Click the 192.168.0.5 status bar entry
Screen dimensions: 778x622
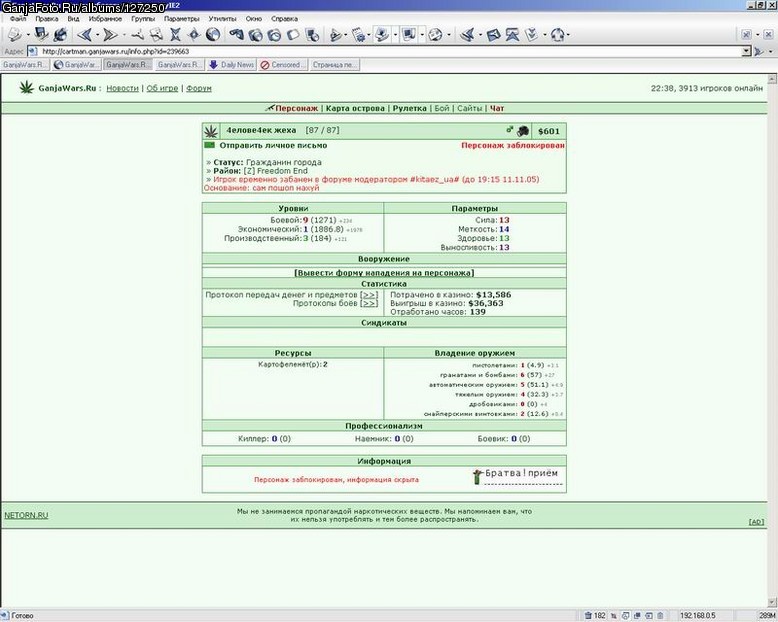pyautogui.click(x=697, y=616)
